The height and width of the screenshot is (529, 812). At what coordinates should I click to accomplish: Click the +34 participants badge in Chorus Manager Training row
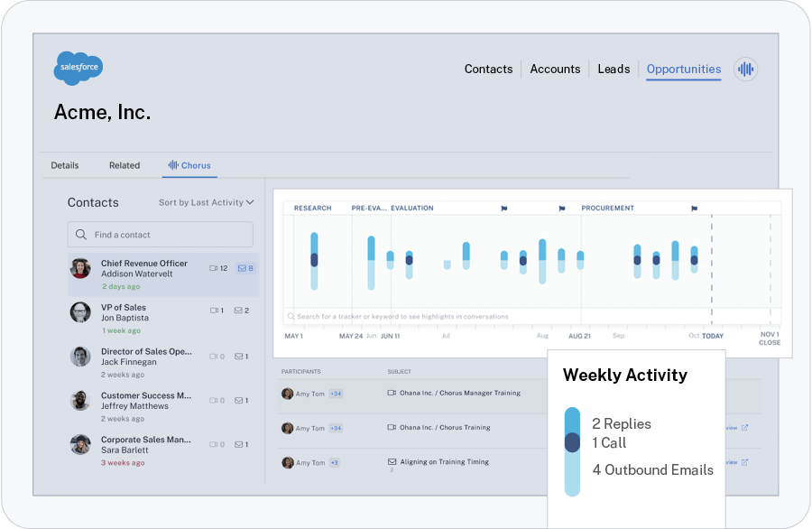[336, 394]
